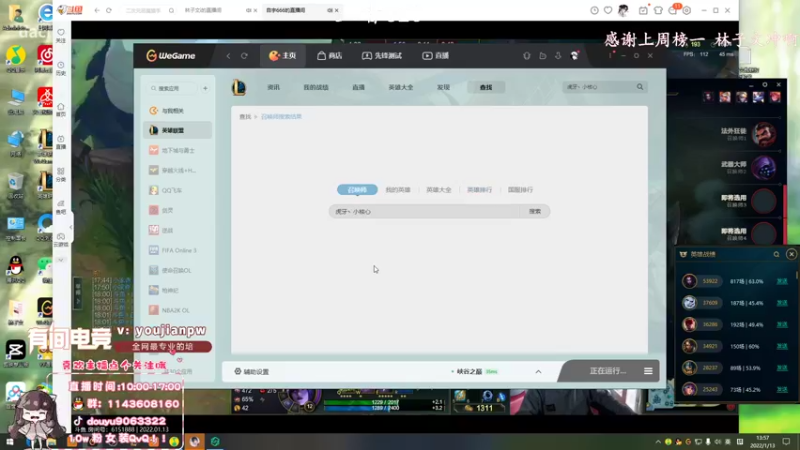This screenshot has width=800, height=450.
Task: Open WeGame's 直播 top navigation tab
Action: coord(436,56)
